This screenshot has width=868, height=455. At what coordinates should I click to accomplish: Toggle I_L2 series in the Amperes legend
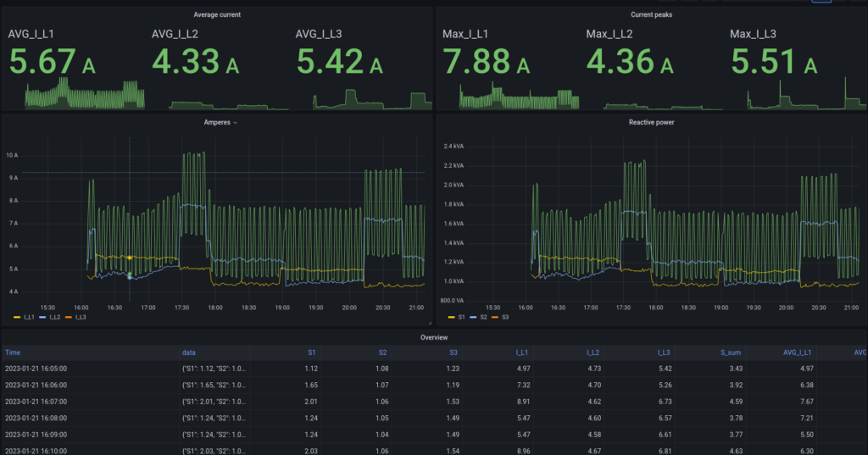56,317
